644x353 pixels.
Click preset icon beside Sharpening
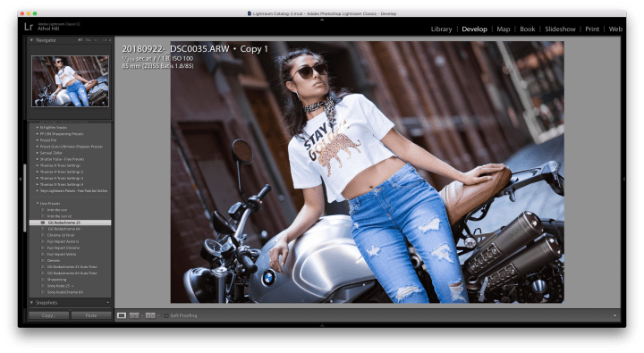43,280
